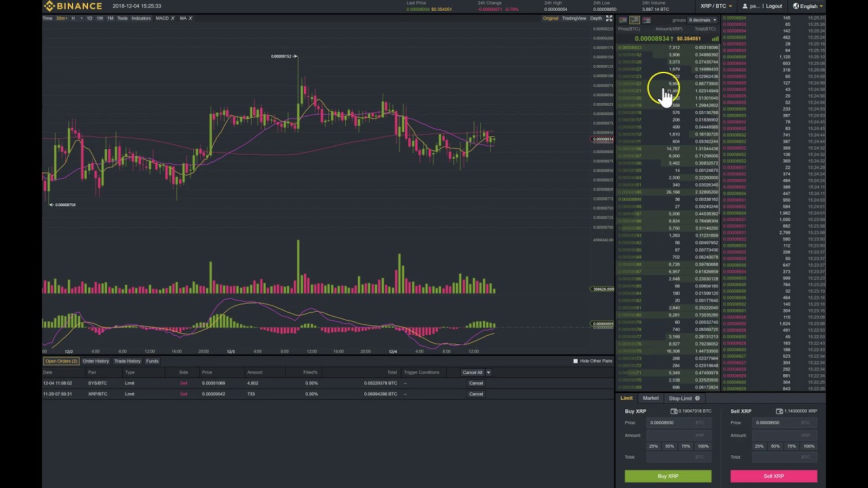
Task: Click the Binance logo
Action: [x=73, y=6]
